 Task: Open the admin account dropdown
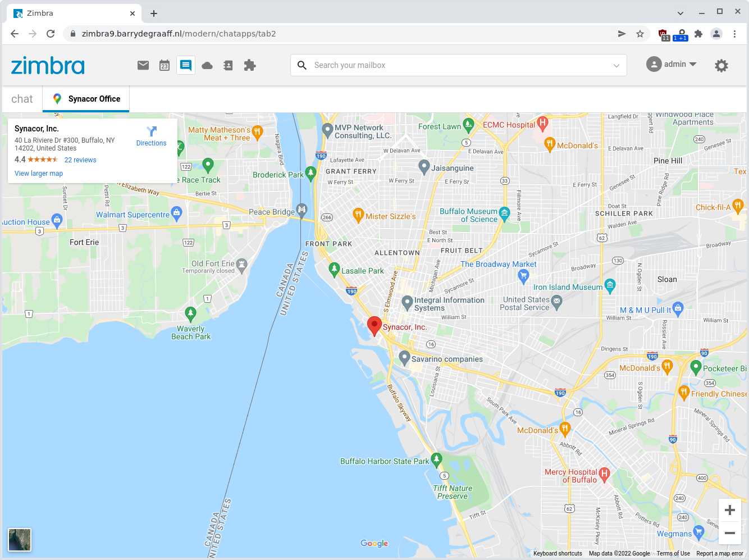(x=672, y=64)
